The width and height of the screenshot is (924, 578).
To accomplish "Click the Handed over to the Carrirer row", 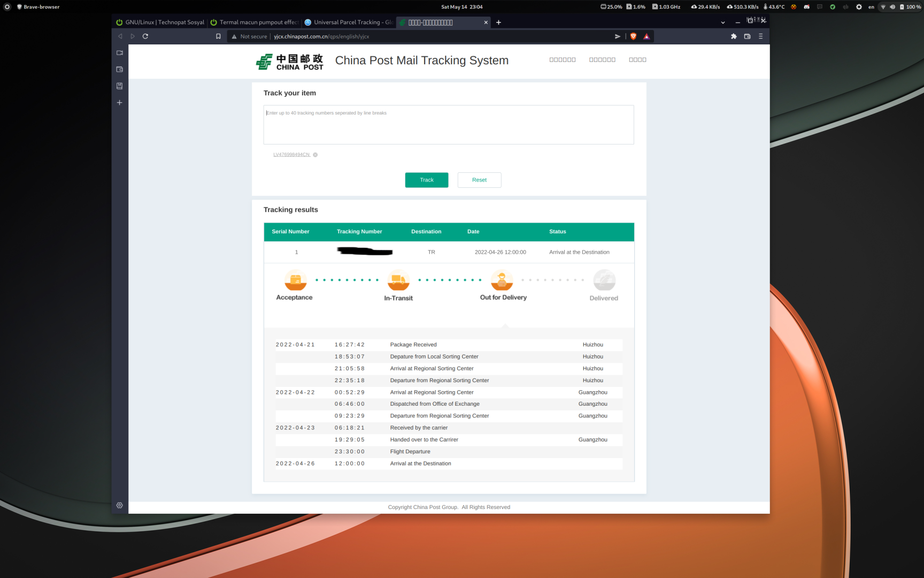I will click(449, 440).
